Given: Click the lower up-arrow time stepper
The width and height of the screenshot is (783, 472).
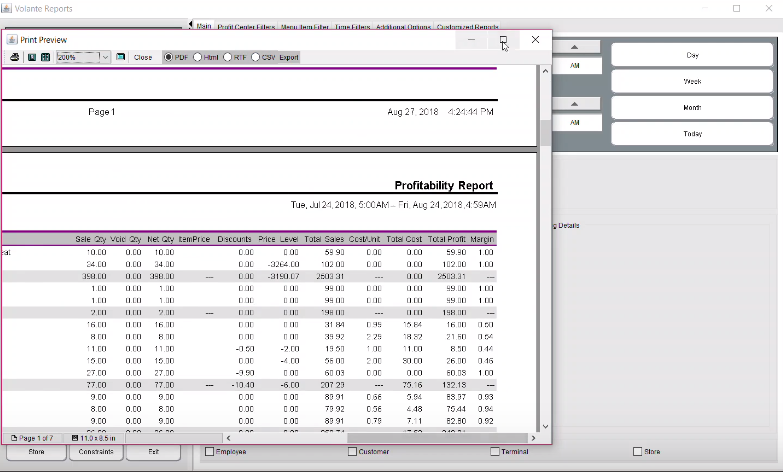Looking at the screenshot, I should [575, 103].
